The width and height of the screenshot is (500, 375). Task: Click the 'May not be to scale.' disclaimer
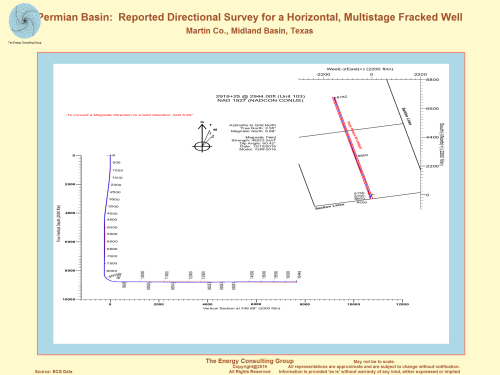(374, 361)
